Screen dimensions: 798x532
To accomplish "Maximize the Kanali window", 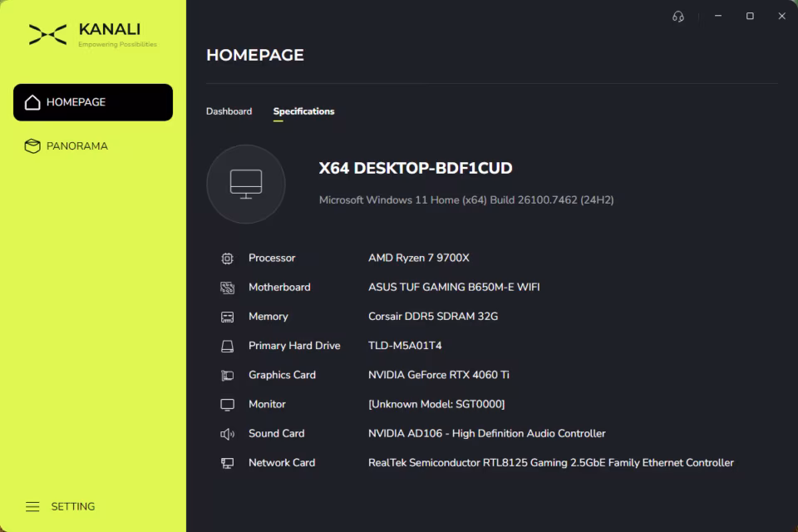I will click(750, 17).
